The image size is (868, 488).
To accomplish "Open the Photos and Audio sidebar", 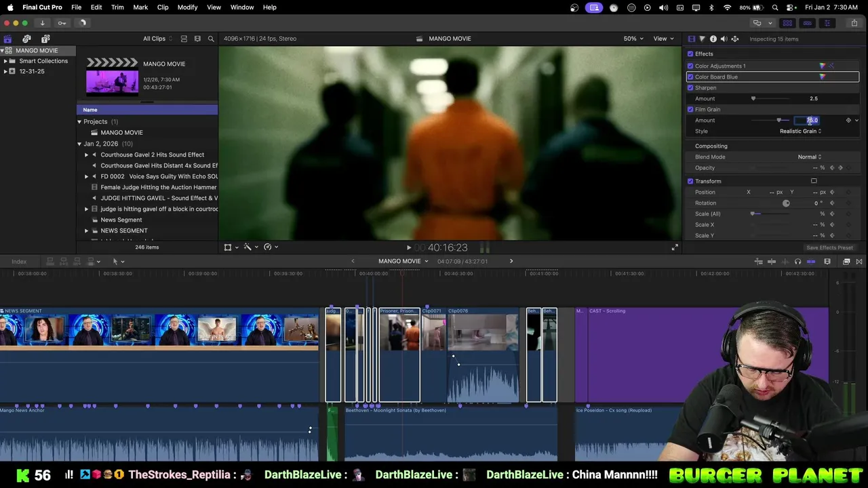I will pos(26,39).
